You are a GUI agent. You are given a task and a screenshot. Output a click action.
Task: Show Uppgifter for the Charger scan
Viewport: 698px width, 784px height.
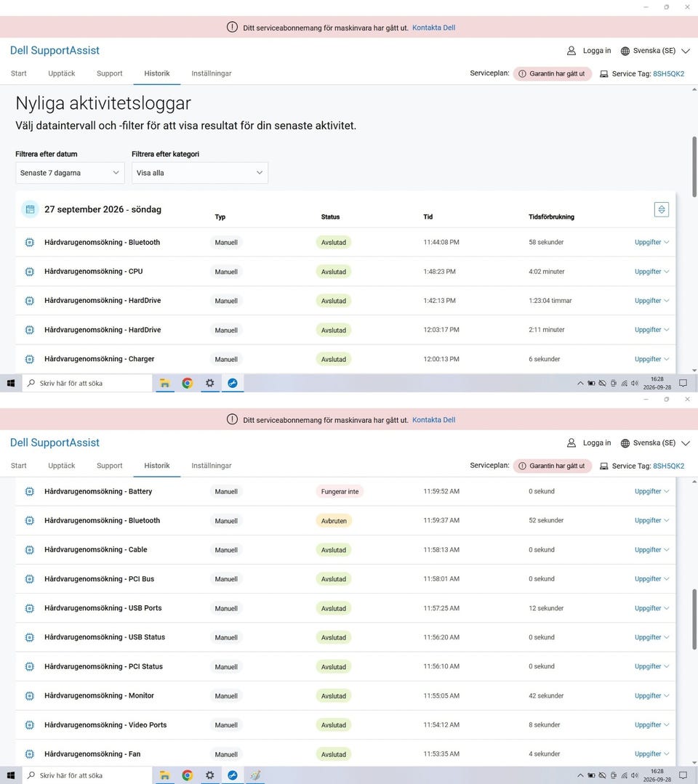(651, 359)
